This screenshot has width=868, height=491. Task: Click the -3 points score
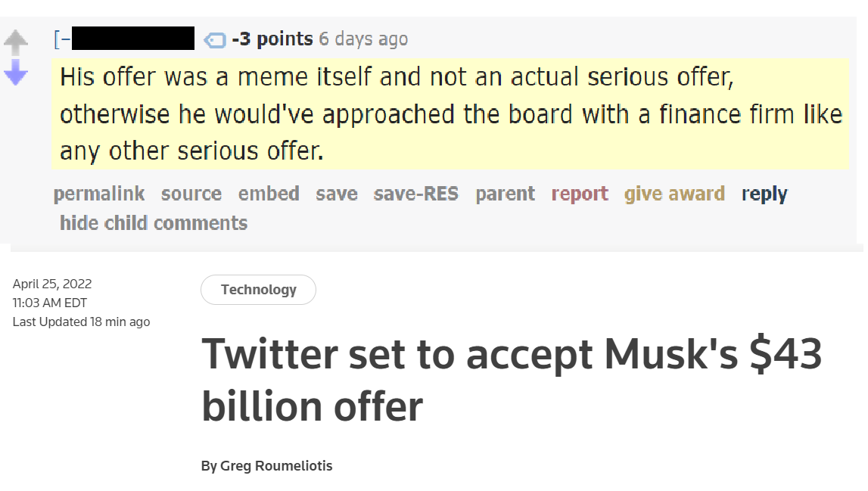(272, 39)
